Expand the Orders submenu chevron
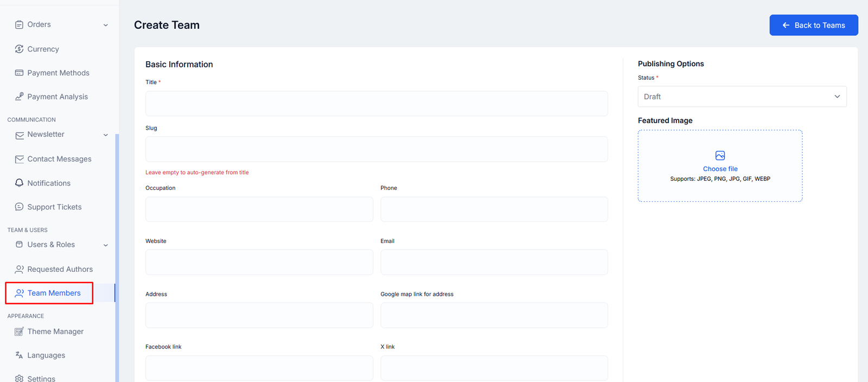Viewport: 868px width, 382px height. click(106, 25)
